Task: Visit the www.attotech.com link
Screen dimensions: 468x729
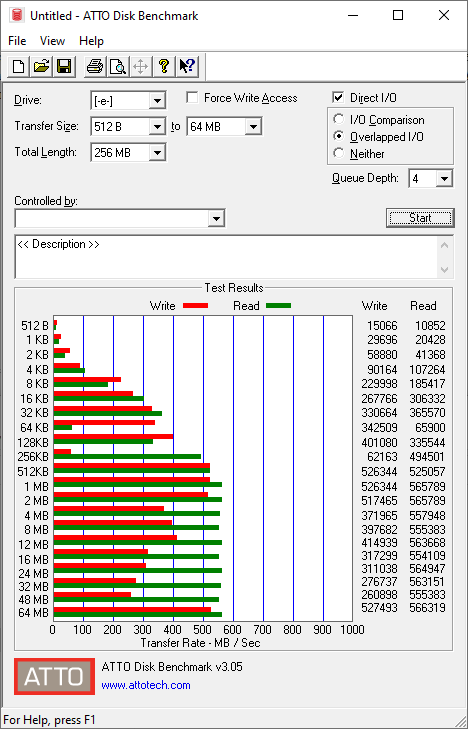Action: click(146, 685)
